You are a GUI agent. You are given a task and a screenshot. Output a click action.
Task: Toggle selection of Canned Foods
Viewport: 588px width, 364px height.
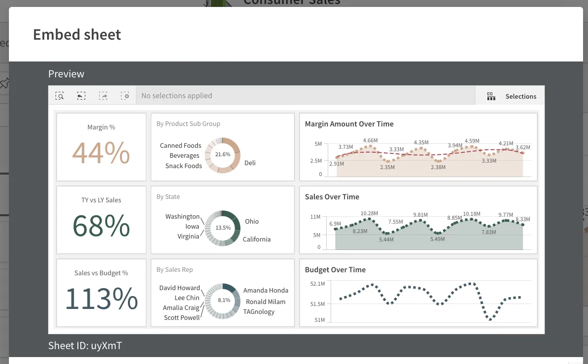(x=180, y=145)
